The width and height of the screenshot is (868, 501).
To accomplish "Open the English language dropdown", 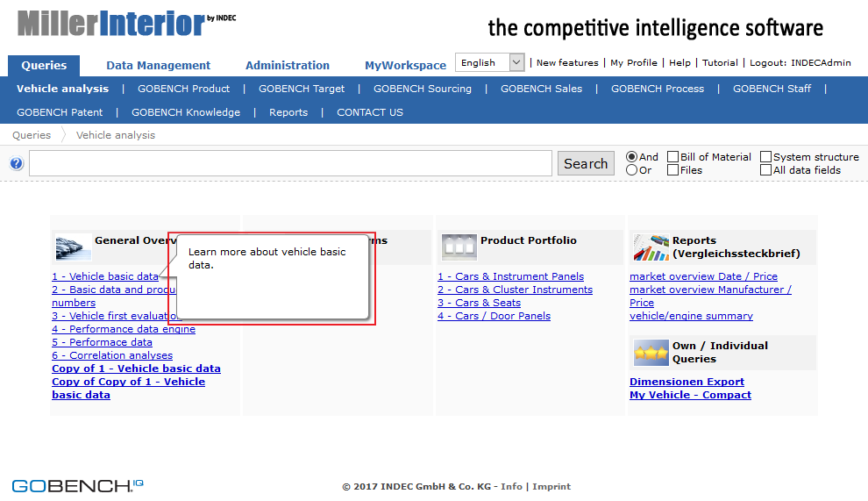I will click(x=489, y=62).
